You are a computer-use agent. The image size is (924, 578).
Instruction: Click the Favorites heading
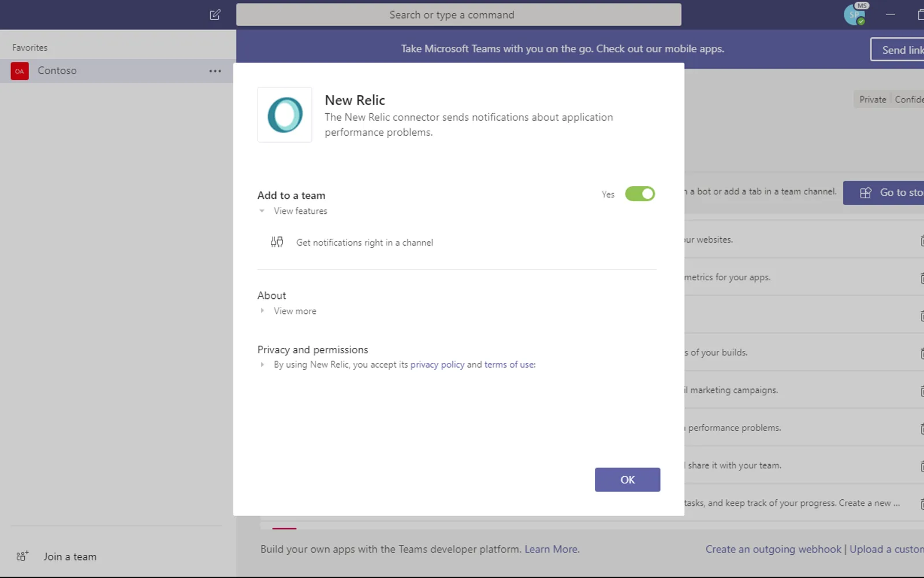tap(30, 47)
